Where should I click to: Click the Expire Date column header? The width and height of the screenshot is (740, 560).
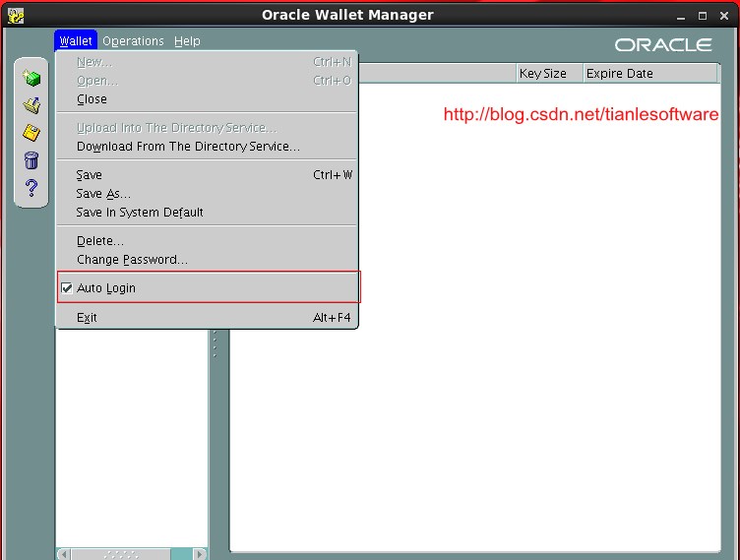(650, 74)
